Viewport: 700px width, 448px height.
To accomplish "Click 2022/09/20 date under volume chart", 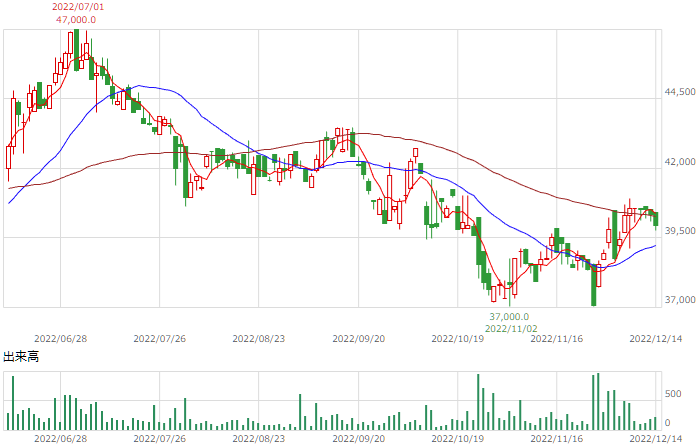I will coord(358,439).
